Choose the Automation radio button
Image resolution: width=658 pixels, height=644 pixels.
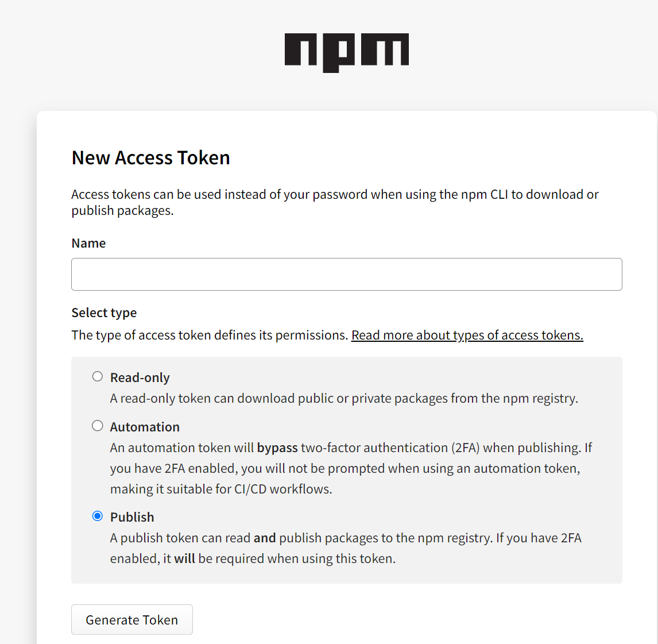(98, 426)
